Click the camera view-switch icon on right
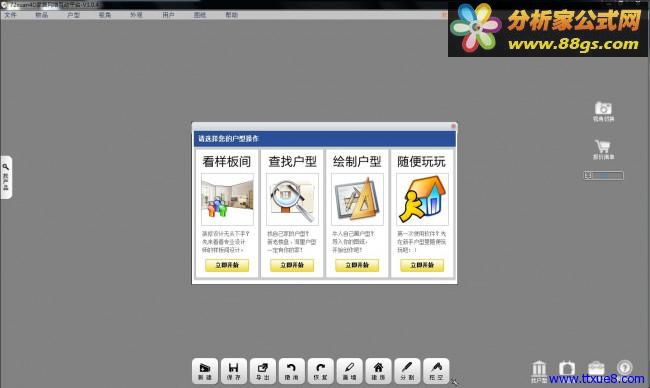 click(603, 111)
